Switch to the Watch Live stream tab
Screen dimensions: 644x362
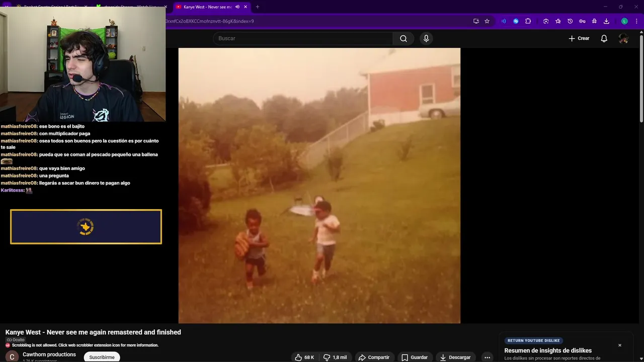132,7
